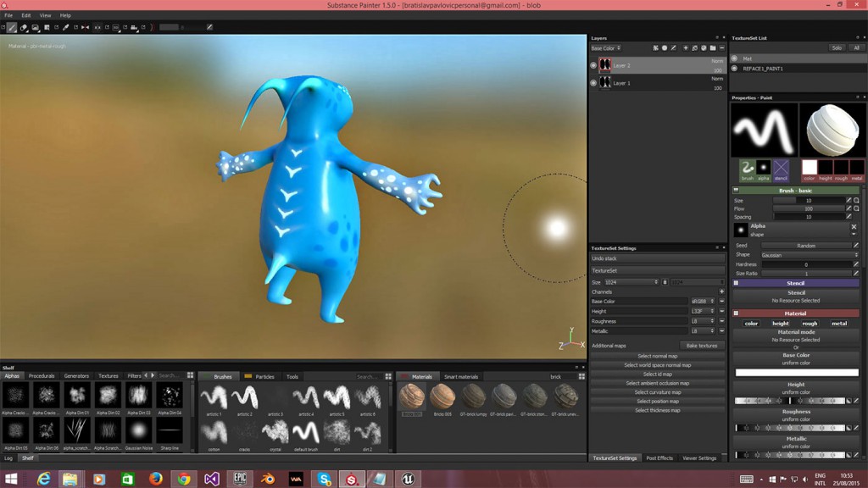868x488 pixels.
Task: Remove the Alpha shape resource
Action: (x=854, y=226)
